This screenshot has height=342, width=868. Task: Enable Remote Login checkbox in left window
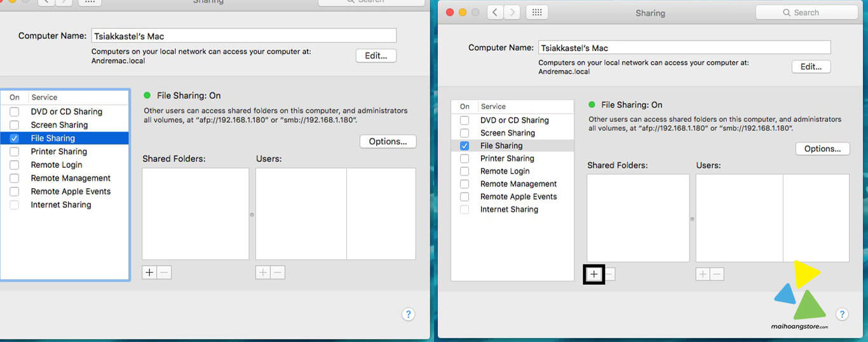coord(15,165)
